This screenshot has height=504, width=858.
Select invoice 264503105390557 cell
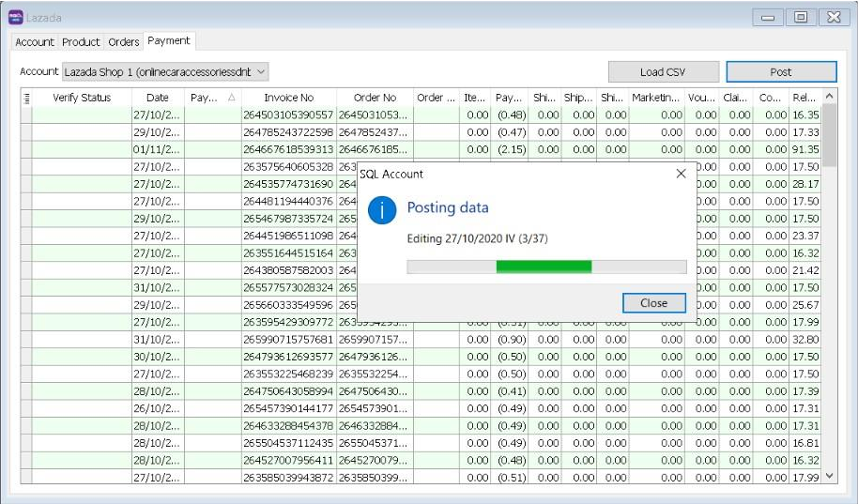pyautogui.click(x=288, y=115)
